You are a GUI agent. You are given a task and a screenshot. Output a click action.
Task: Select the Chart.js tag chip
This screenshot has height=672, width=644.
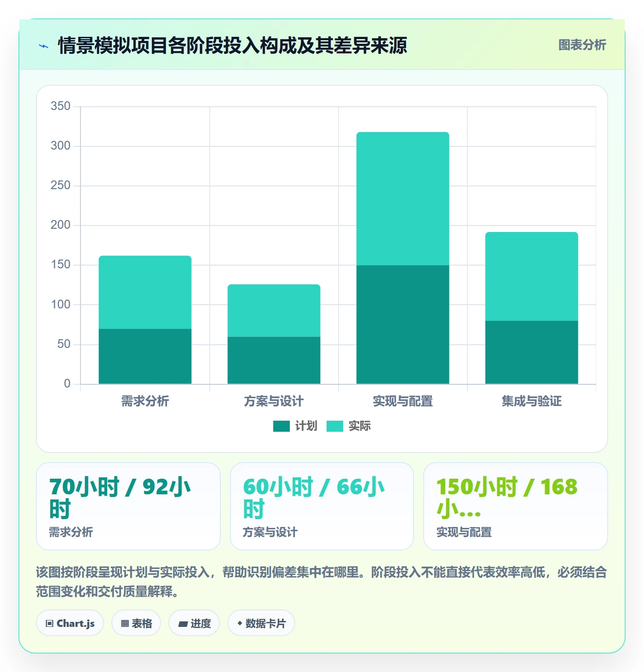coord(70,623)
